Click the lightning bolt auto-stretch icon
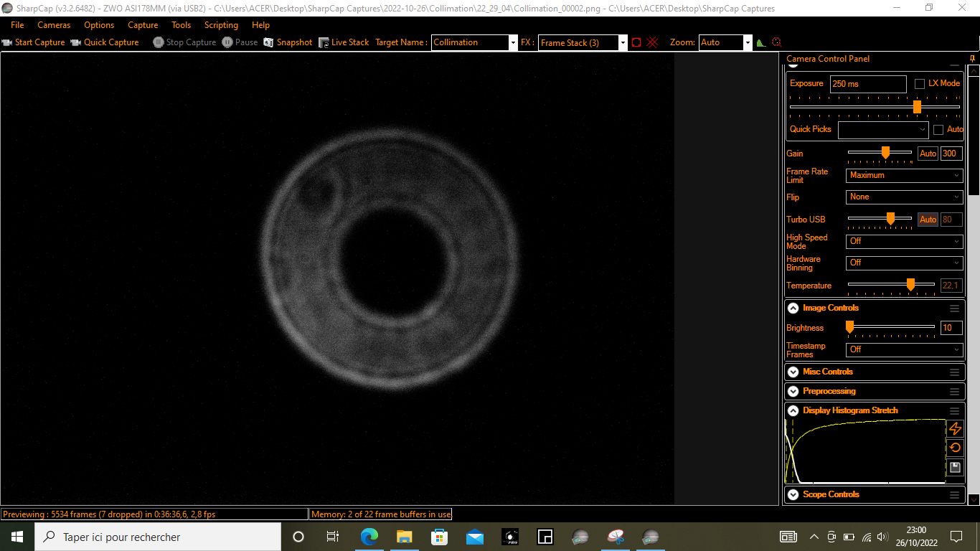Image resolution: width=980 pixels, height=551 pixels. (956, 428)
